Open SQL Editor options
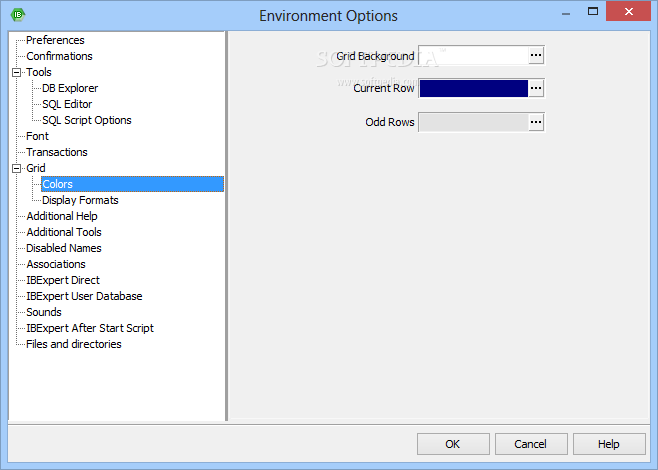This screenshot has width=658, height=470. pos(67,104)
